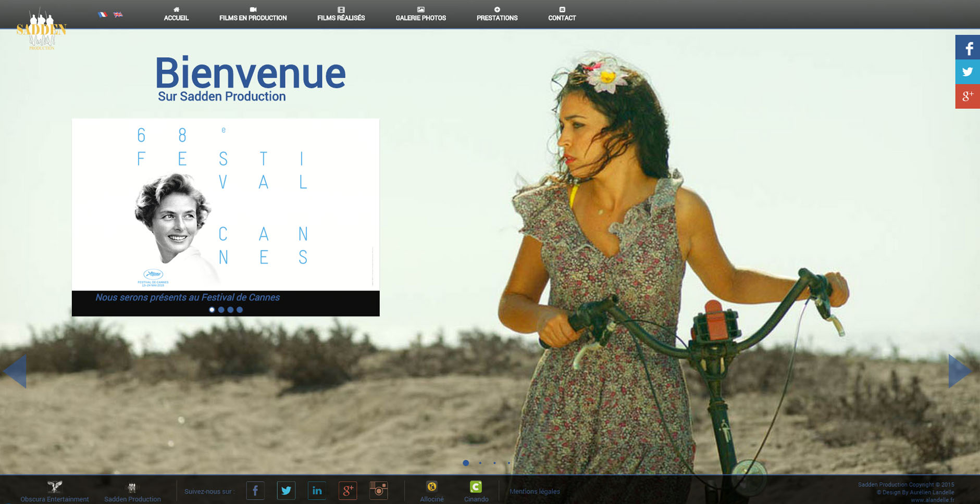Switch to English with UK flag
Screen dimensions: 980x504
click(118, 15)
